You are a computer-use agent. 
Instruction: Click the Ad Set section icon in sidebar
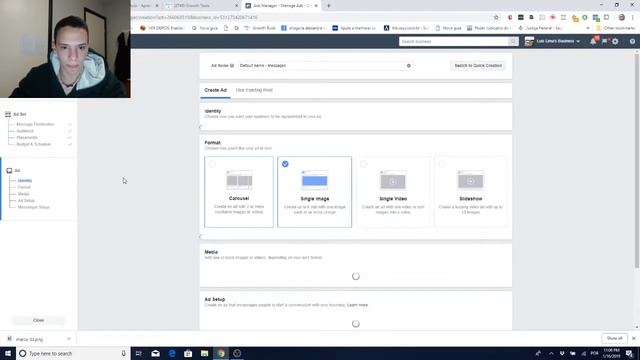tap(8, 114)
